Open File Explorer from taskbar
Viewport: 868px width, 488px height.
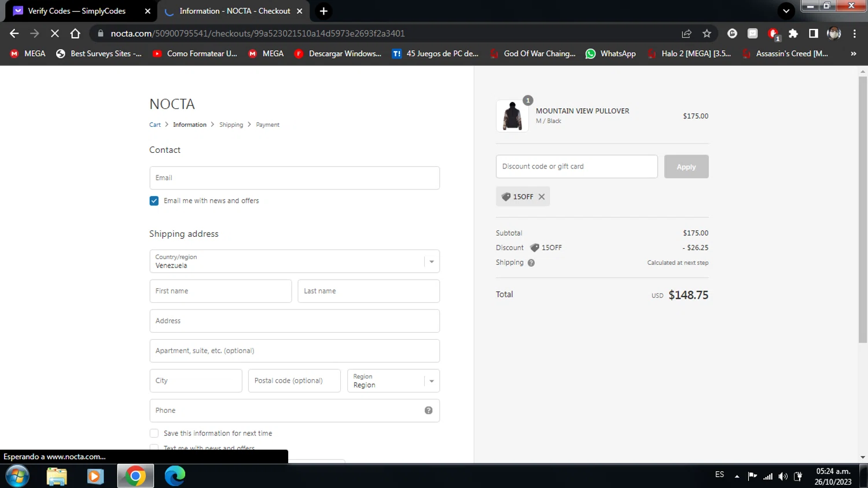click(x=57, y=476)
